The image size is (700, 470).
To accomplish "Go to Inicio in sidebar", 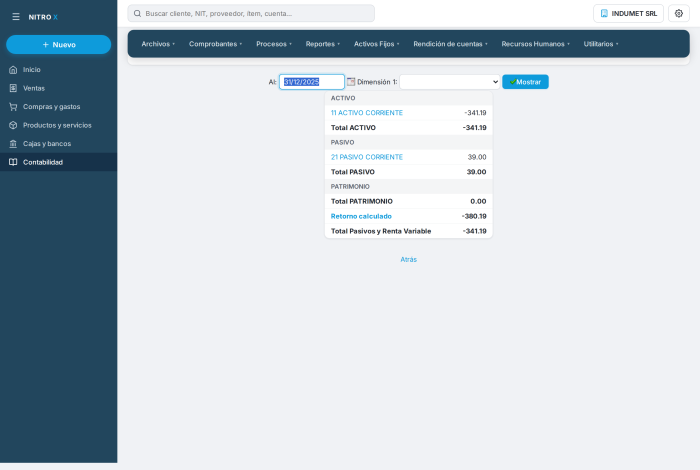I will [58, 70].
